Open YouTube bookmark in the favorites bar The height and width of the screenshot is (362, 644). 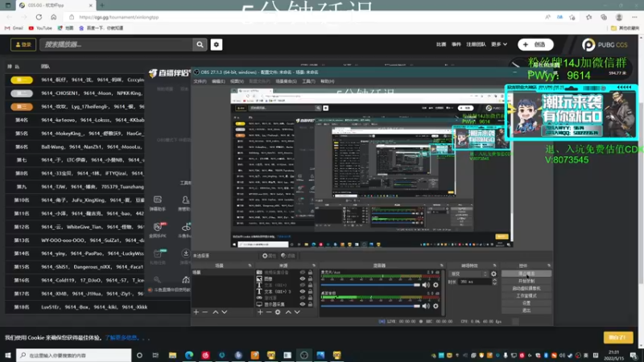tap(40, 28)
